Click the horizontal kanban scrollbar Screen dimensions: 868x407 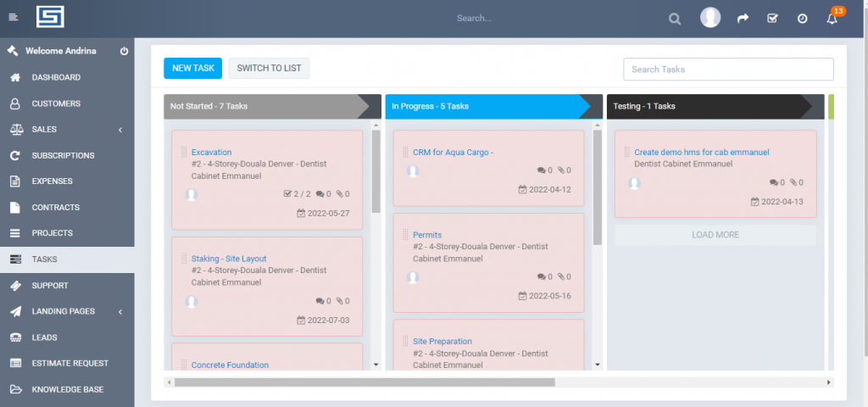pyautogui.click(x=364, y=382)
